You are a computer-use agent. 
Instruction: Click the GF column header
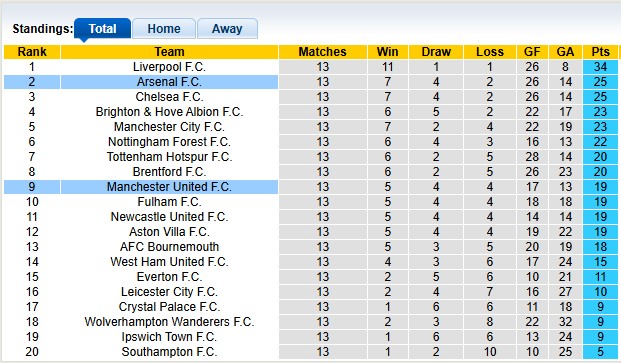pos(532,52)
